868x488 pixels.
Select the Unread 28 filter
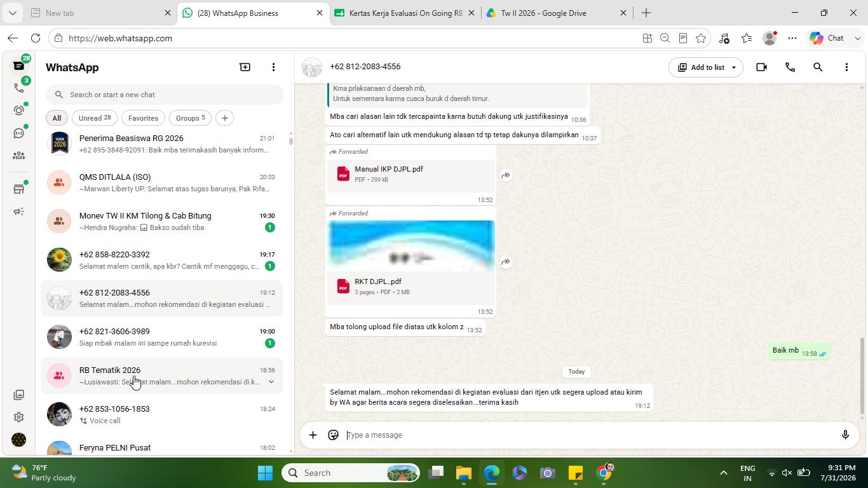coord(95,118)
